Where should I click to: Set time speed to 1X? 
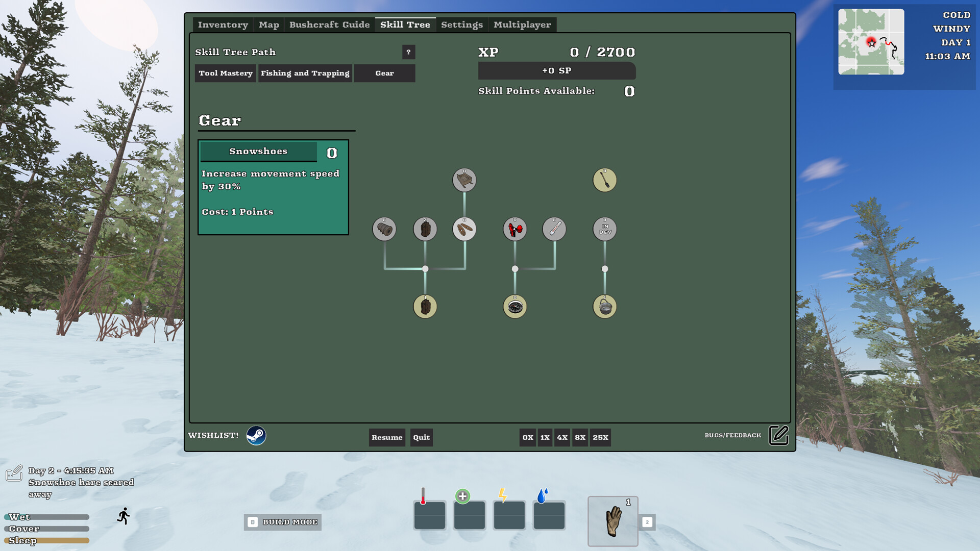point(545,437)
